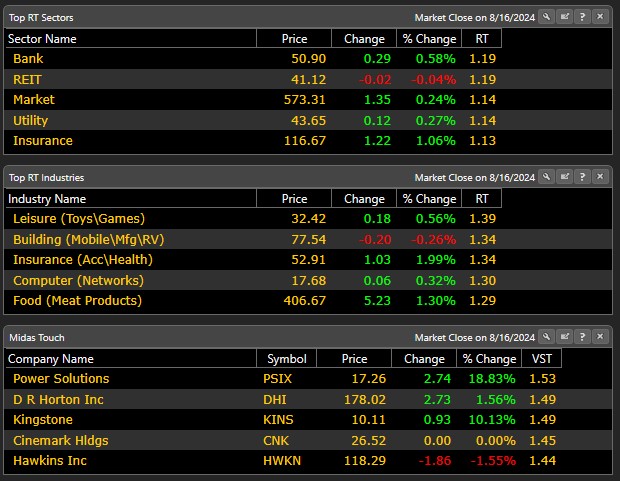Pop out the Top RT Sectors panel
620x481 pixels.
click(564, 17)
